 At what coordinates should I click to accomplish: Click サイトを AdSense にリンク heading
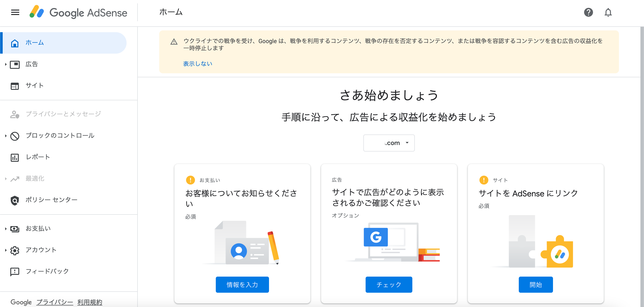pos(528,193)
